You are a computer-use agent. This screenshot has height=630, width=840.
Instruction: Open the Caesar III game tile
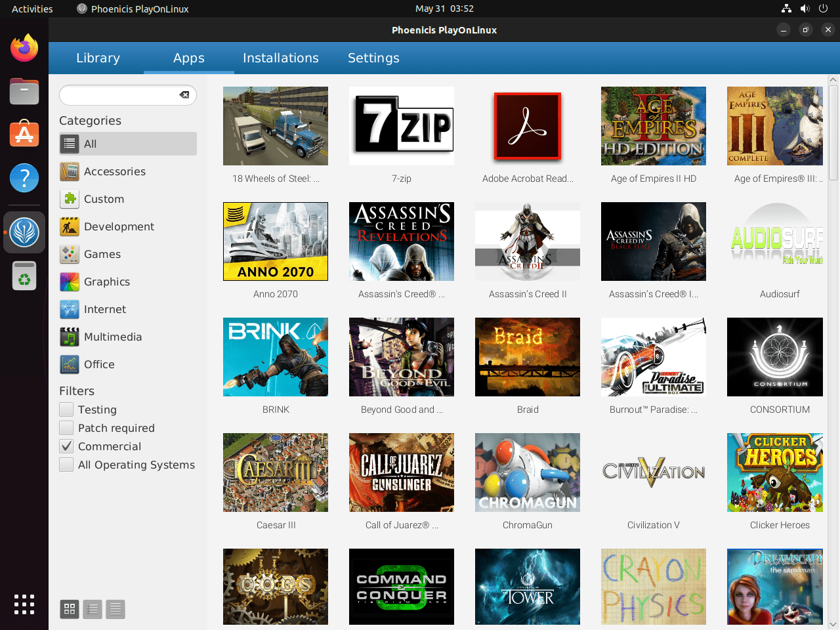pyautogui.click(x=276, y=472)
